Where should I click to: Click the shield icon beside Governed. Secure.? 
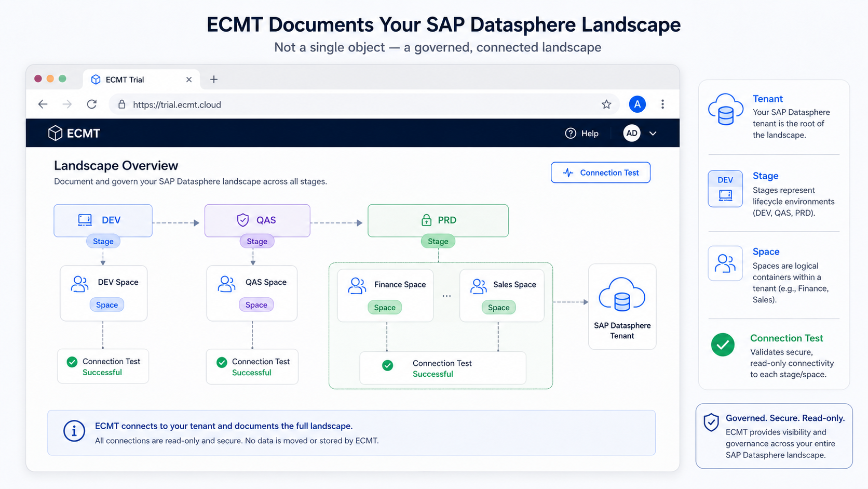click(x=711, y=422)
